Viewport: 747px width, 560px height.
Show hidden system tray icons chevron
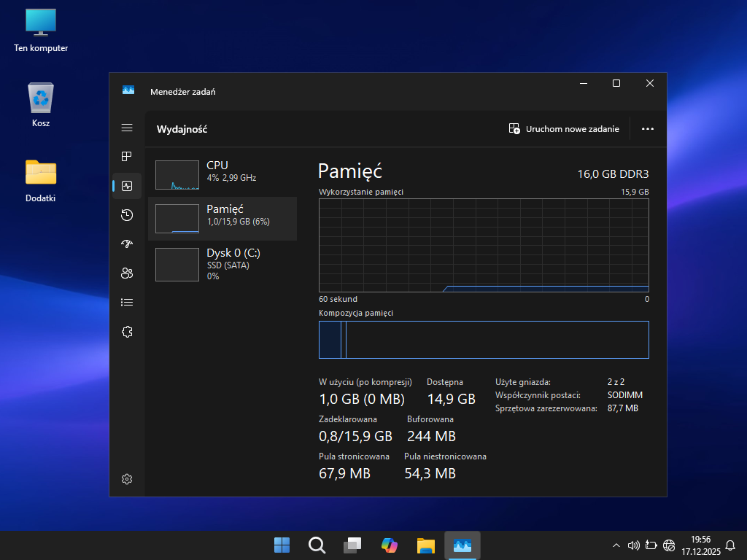pos(616,545)
